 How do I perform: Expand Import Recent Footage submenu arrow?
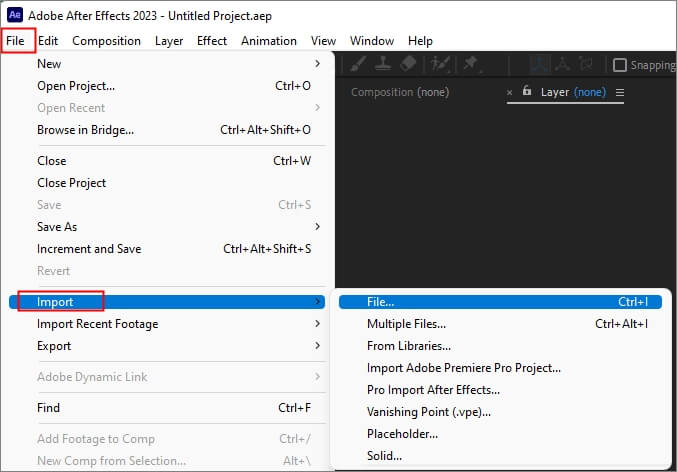click(x=317, y=323)
